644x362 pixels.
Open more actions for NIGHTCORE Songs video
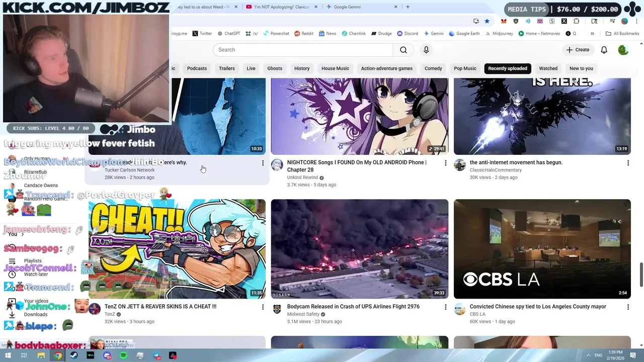click(445, 163)
